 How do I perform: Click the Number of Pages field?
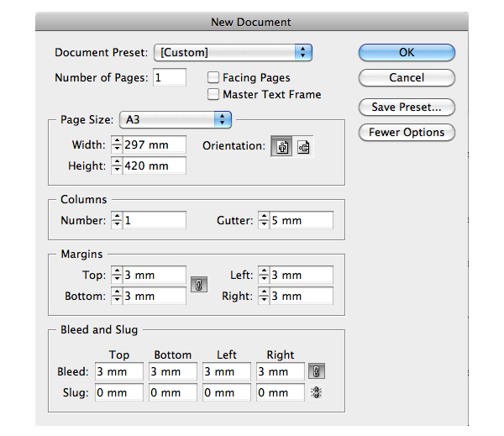click(x=170, y=77)
